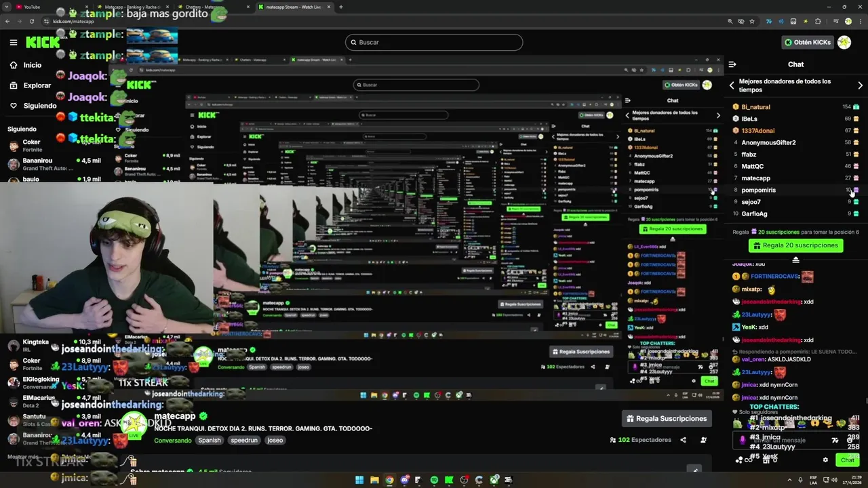Viewport: 868px width, 488px height.
Task: Open Kingteka IRL channel in sidebar
Action: coord(54,346)
